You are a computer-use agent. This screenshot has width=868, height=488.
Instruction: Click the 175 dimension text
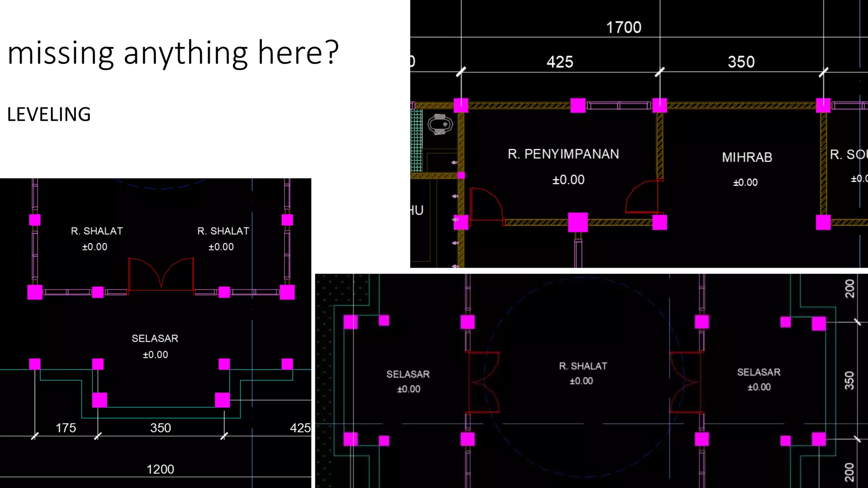[66, 428]
